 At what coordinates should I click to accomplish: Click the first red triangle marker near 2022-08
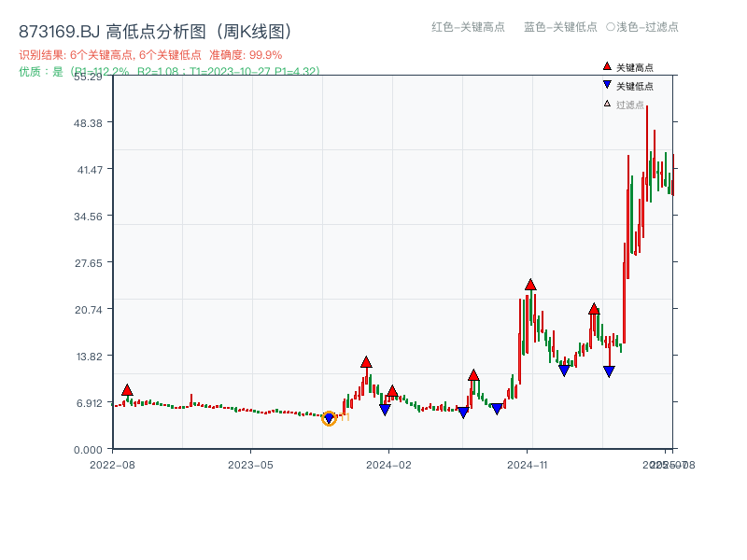coord(126,388)
